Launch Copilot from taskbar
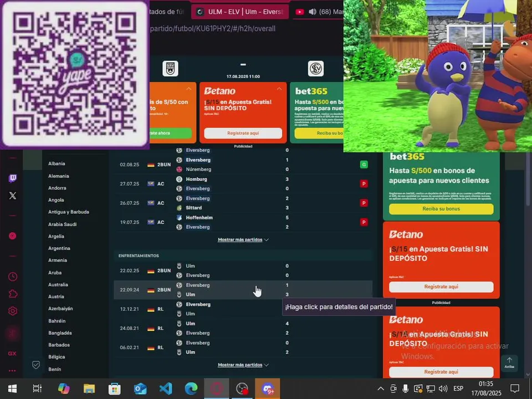This screenshot has width=532, height=399. tap(63, 388)
